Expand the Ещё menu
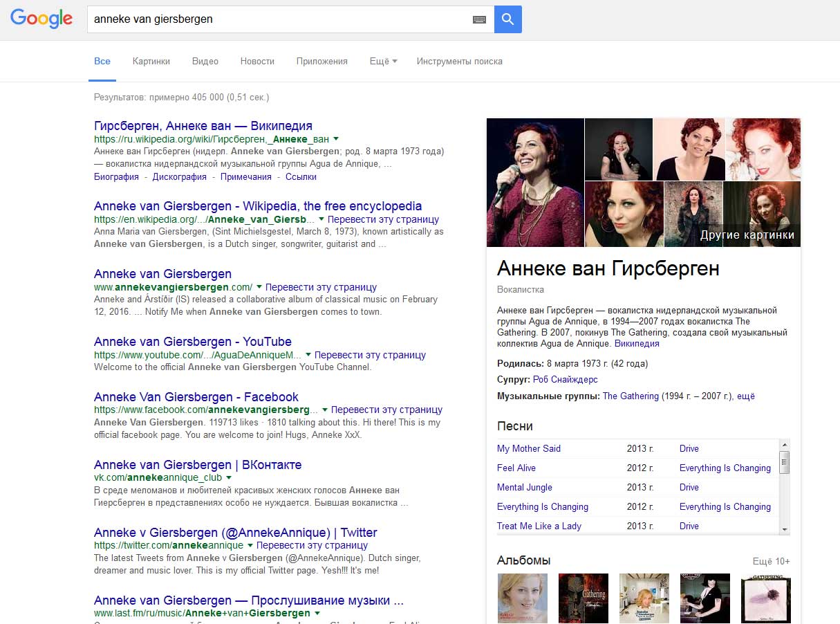This screenshot has height=624, width=840. point(383,61)
